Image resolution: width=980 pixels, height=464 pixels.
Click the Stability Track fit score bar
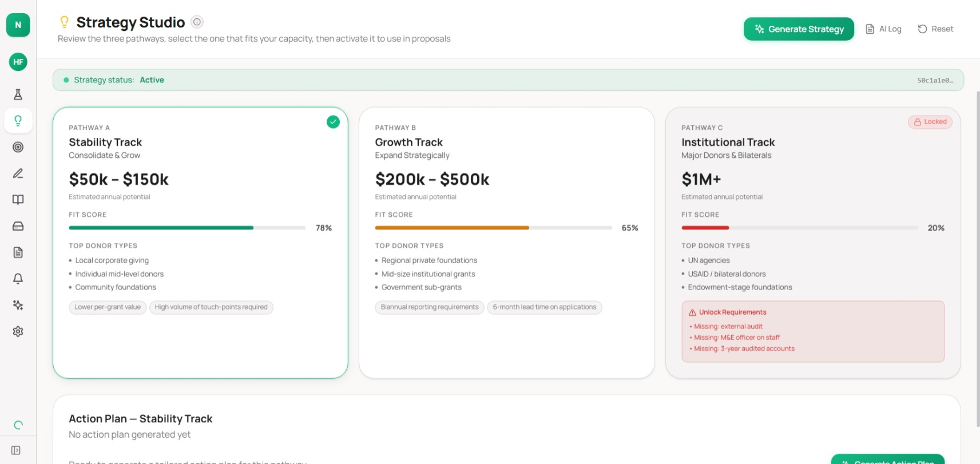[187, 228]
